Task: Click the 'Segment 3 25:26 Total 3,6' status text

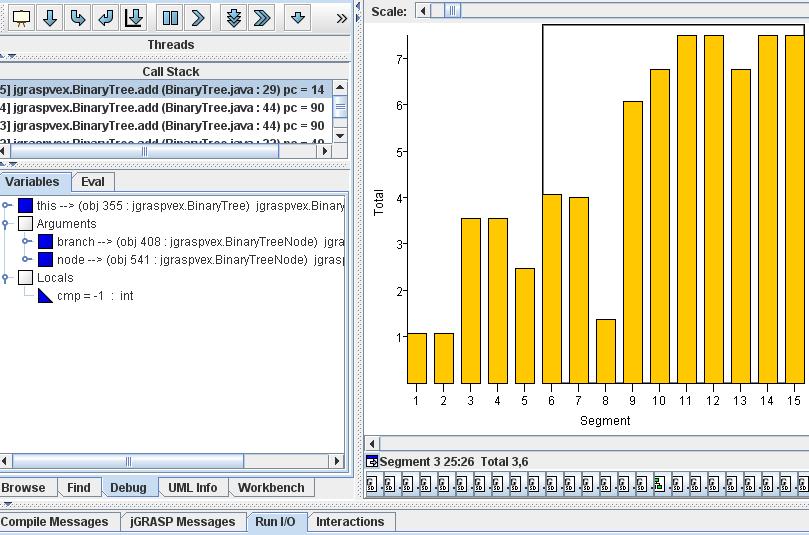Action: [454, 462]
